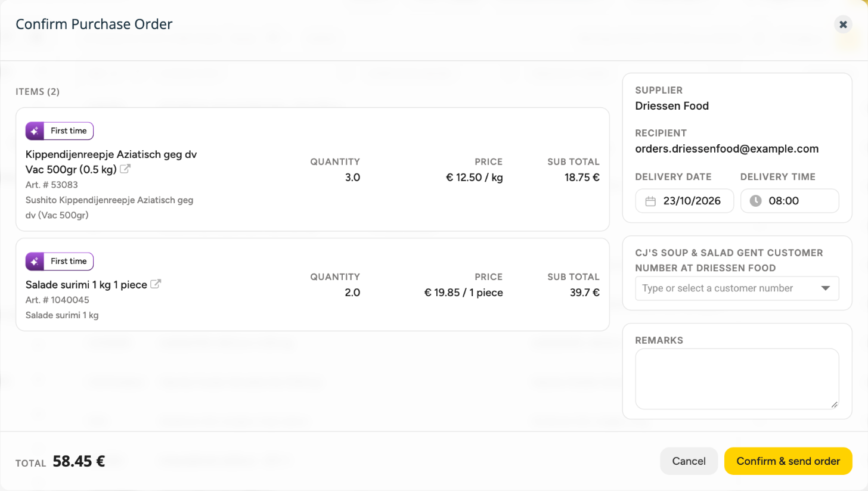Screen dimensions: 868x491
Task: Click the calendar icon in delivery date
Action: coord(651,201)
